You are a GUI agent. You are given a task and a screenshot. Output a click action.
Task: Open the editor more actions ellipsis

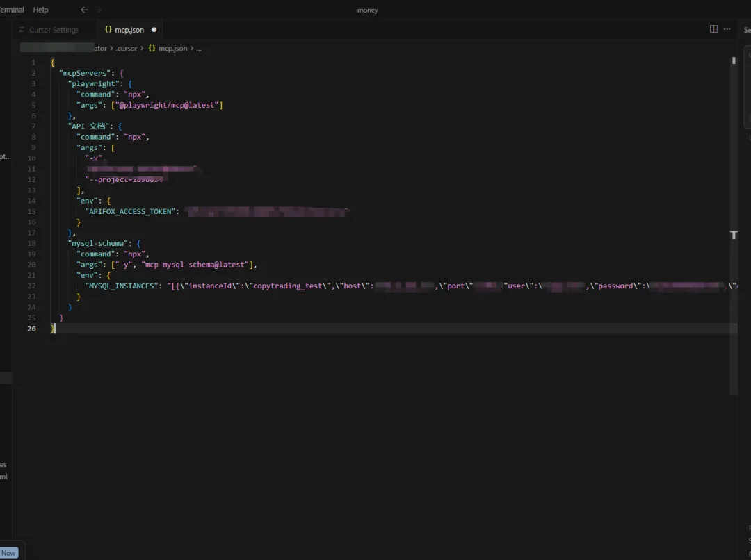tap(727, 29)
